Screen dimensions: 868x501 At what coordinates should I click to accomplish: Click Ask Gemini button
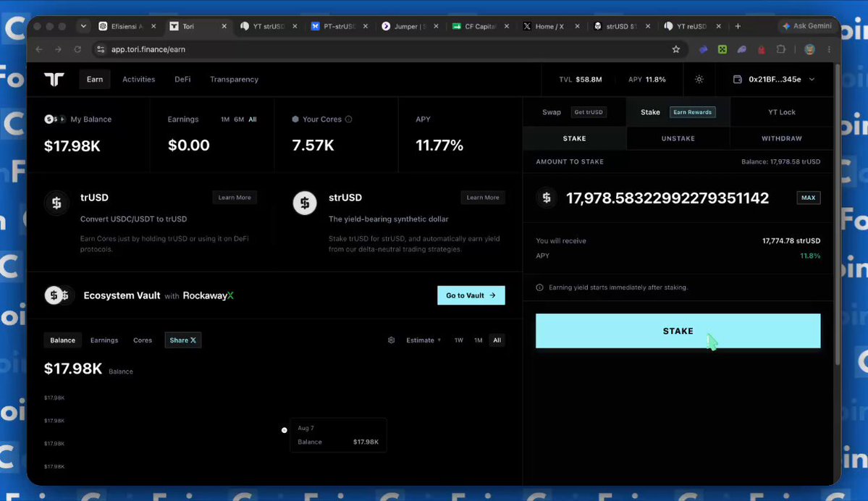pos(807,26)
